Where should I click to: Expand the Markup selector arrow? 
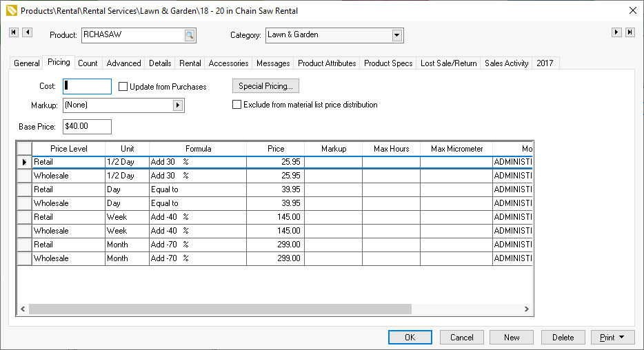(178, 105)
